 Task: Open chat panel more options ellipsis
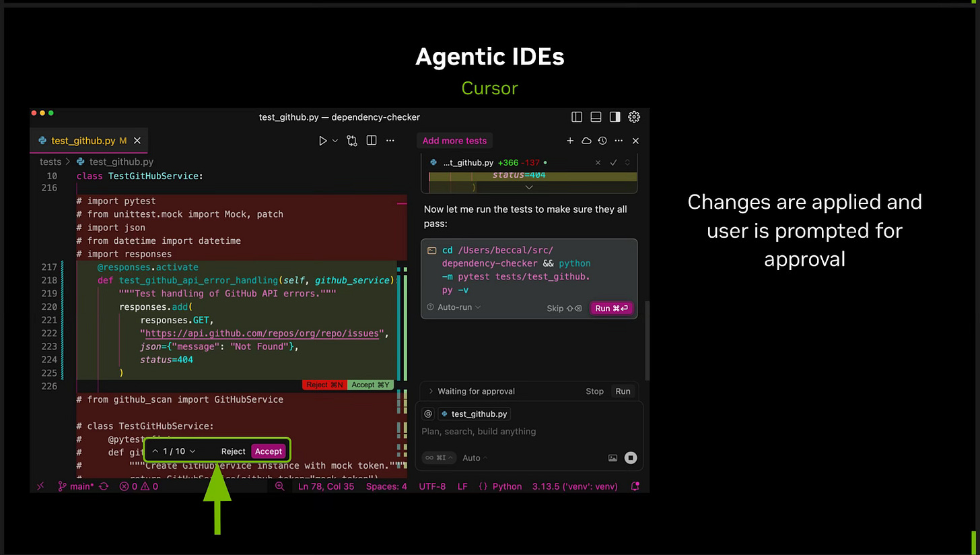(619, 141)
